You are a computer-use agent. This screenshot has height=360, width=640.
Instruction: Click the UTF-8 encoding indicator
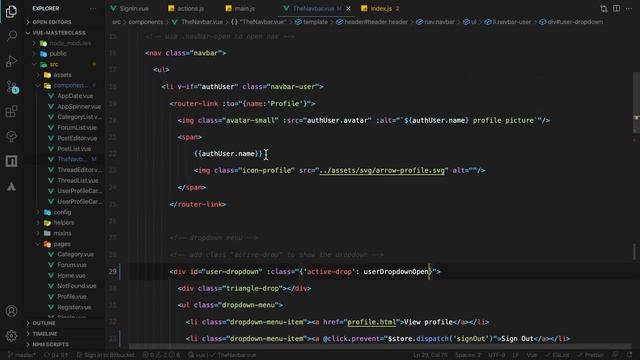(496, 355)
